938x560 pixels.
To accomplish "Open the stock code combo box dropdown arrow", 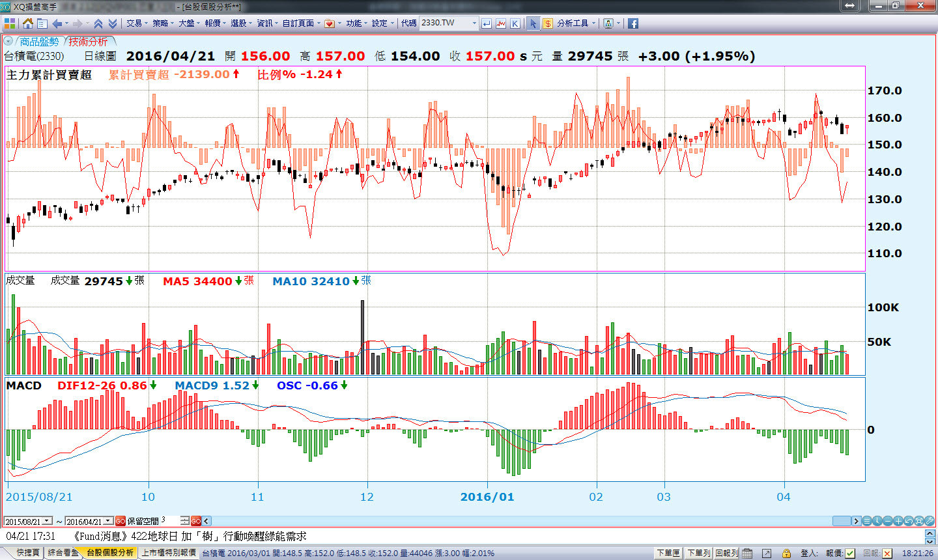I will 474,23.
